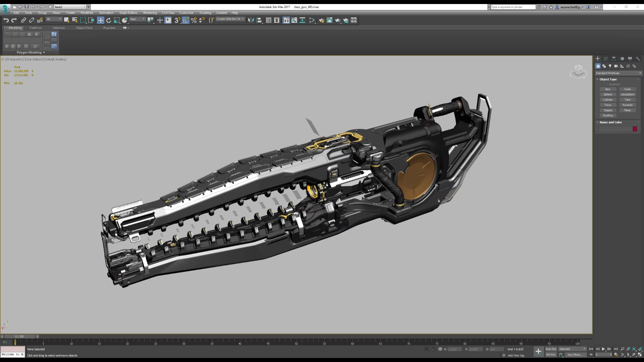This screenshot has height=362, width=644.
Task: Select the Select and Rotate tool
Action: pyautogui.click(x=109, y=20)
